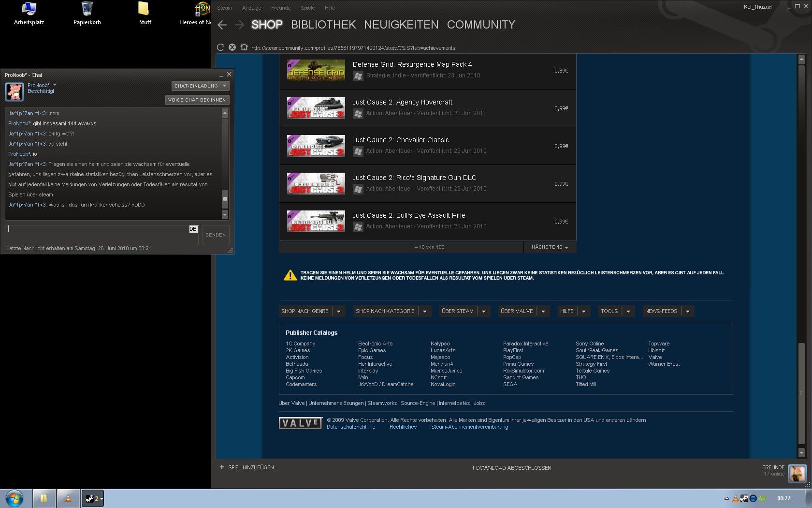
Task: Click the Windows Start orb
Action: click(14, 498)
